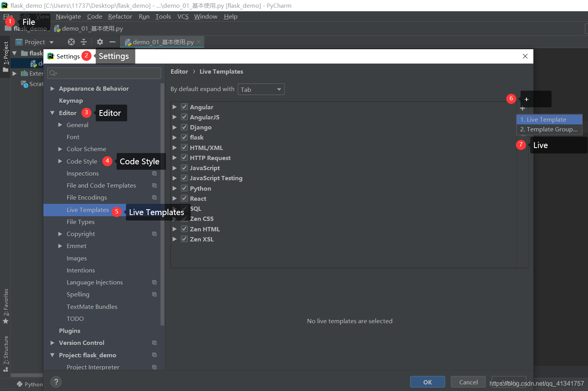Click the plus icon to add live template
The width and height of the screenshot is (588, 391).
tap(522, 109)
